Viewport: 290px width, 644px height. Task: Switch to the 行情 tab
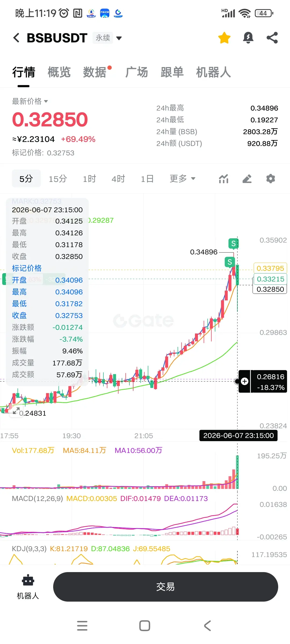(24, 72)
